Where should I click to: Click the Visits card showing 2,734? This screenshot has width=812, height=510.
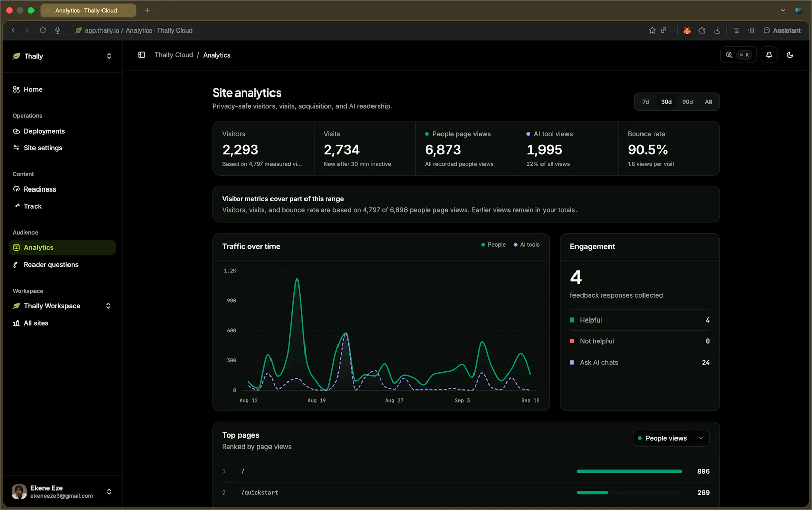(365, 148)
